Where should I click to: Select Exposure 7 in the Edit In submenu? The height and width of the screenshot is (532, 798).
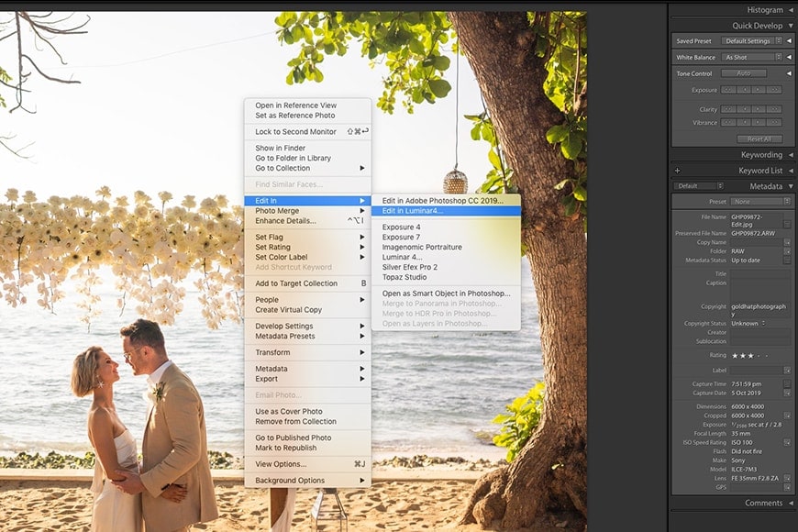pos(446,238)
